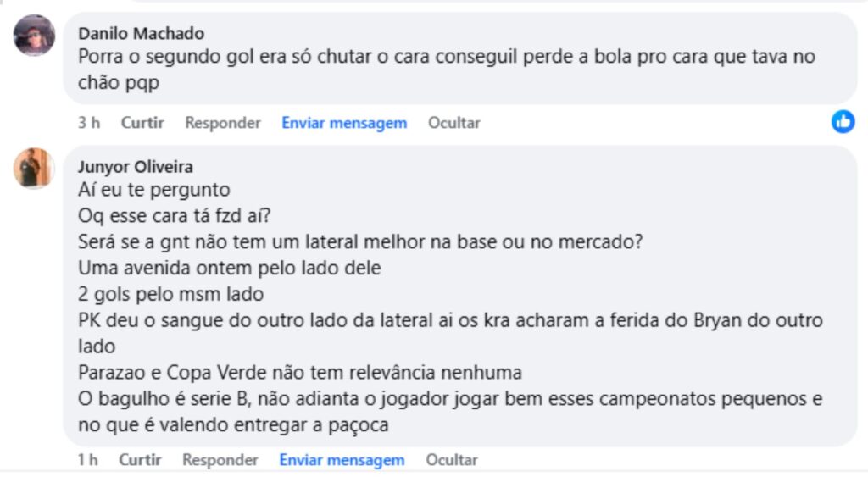The height and width of the screenshot is (488, 868).
Task: Reply to Danilo Machado's comment
Action: pos(223,123)
